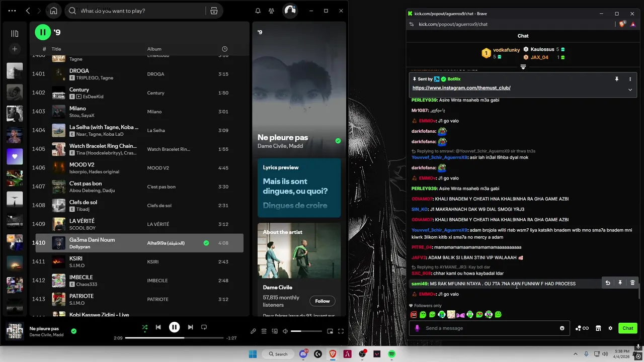Open S.I.M.O artist link under KSIRI

[77, 265]
